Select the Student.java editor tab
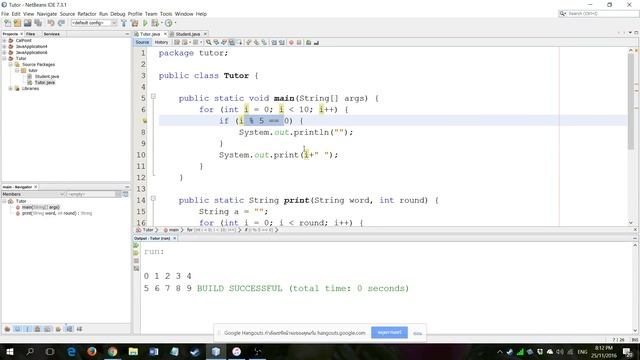 tap(187, 34)
